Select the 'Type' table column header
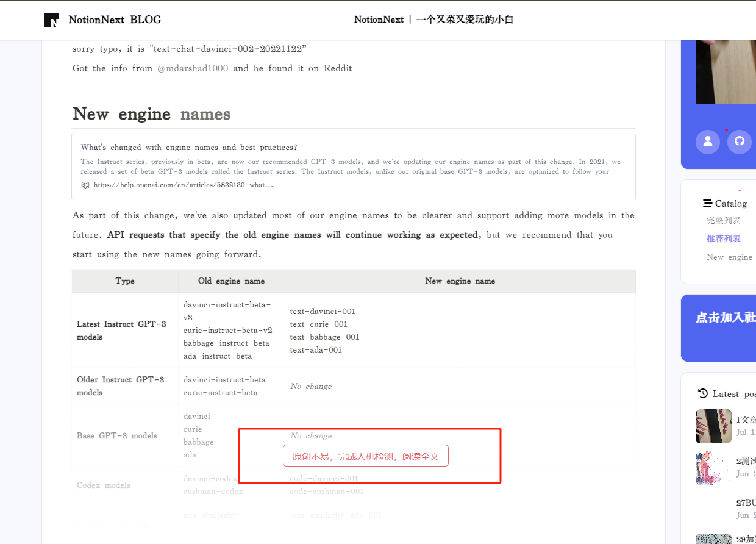 pyautogui.click(x=125, y=281)
